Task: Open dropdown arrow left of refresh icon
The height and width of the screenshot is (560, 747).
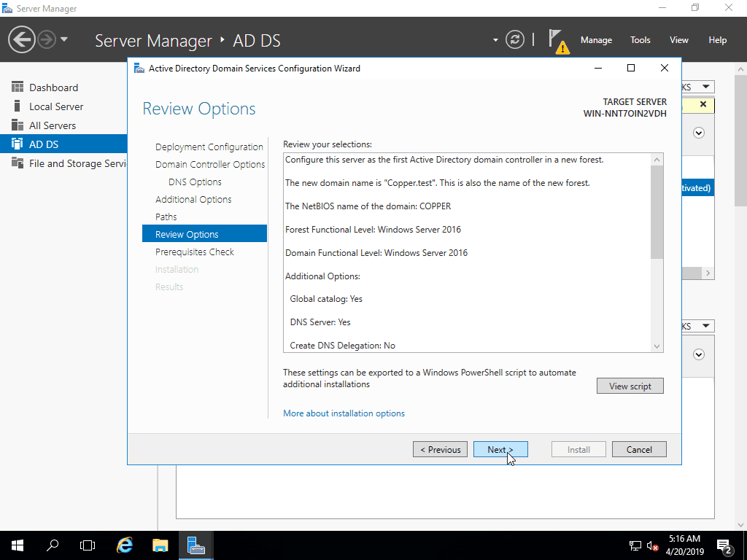Action: click(x=495, y=40)
